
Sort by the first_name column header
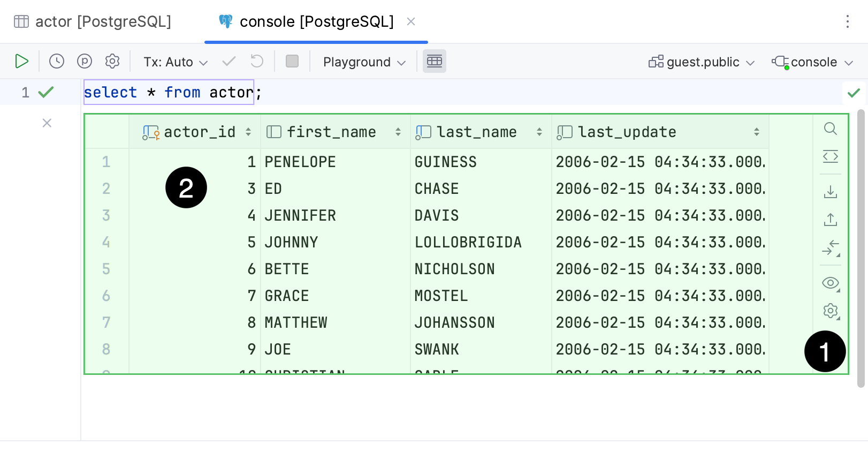pos(332,132)
